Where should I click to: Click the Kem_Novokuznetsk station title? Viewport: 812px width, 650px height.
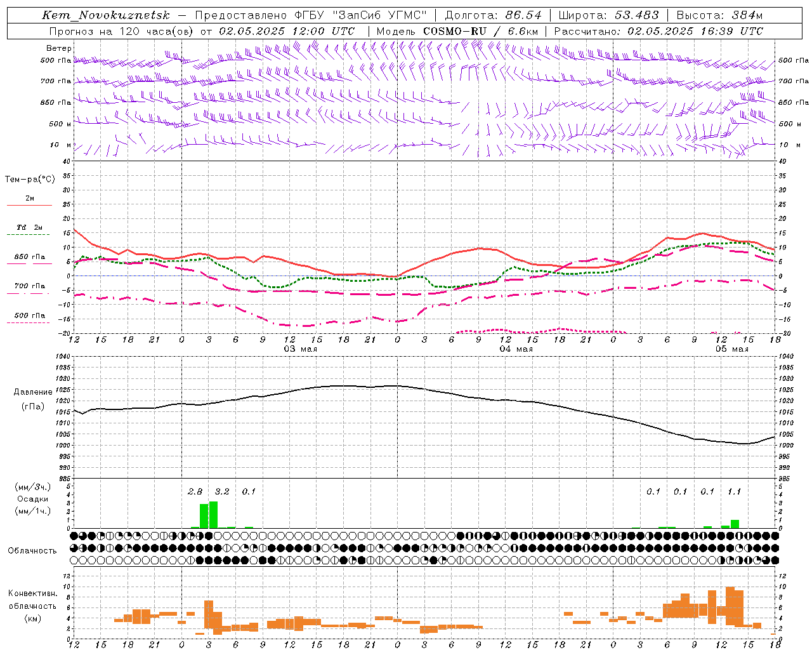(x=106, y=15)
